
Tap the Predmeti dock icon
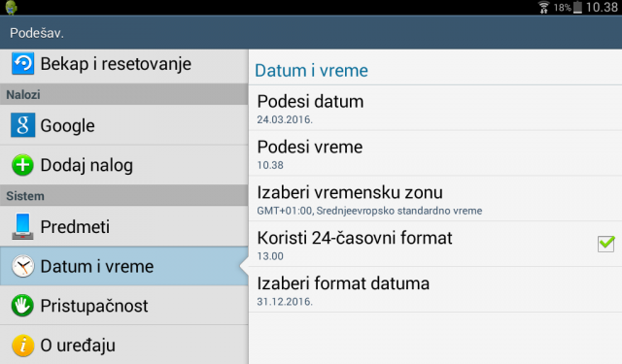click(22, 226)
